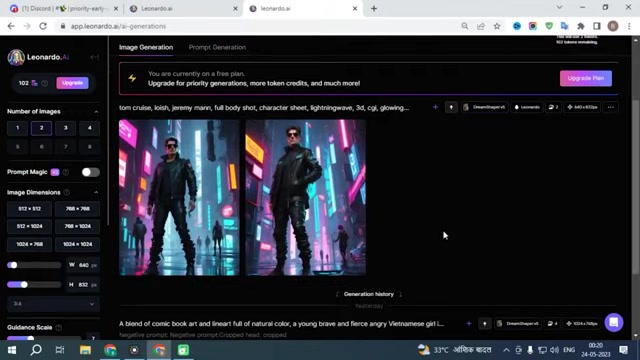Click the pink Upgrade button in sidebar
The width and height of the screenshot is (640, 360).
coord(72,83)
